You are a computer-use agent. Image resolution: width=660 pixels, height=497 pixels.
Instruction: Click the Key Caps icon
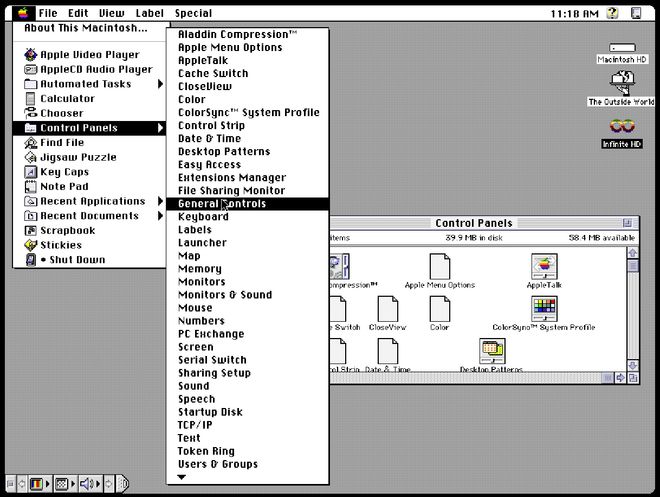(x=31, y=172)
